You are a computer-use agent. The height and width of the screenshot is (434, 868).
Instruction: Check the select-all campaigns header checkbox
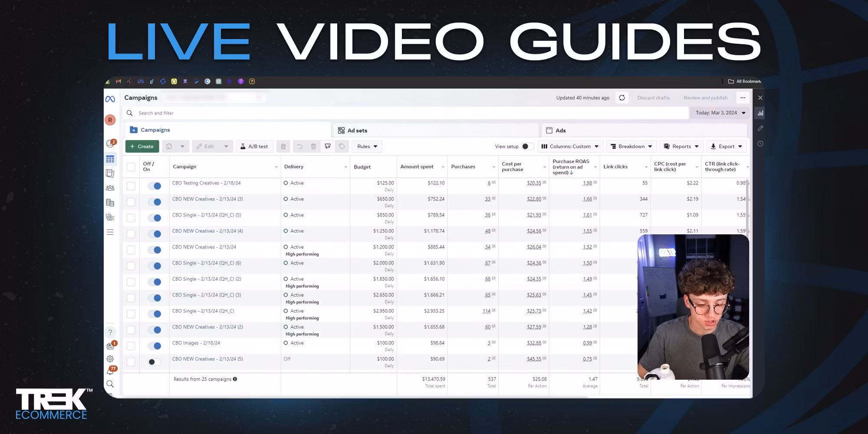point(131,167)
